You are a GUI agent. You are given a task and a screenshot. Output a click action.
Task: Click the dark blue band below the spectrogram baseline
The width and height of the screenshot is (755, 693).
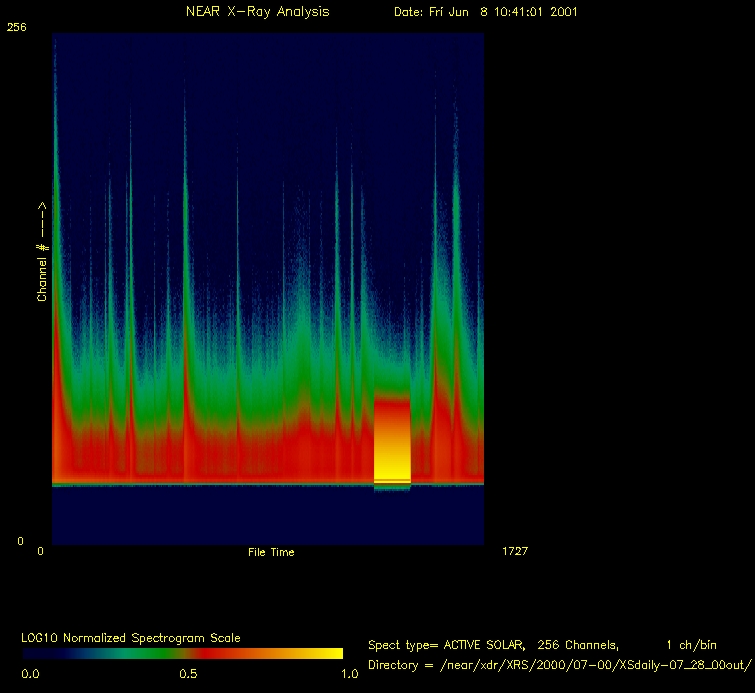coord(268,513)
